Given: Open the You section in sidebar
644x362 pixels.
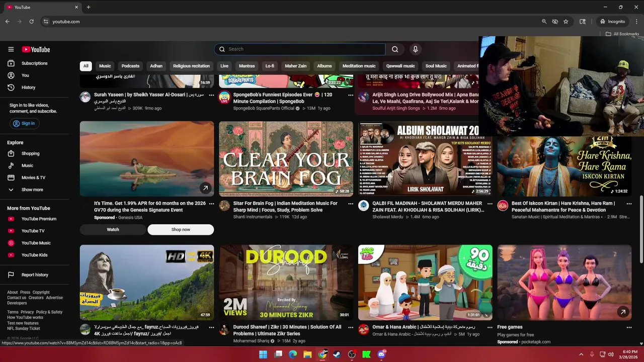Looking at the screenshot, I should 25,75.
